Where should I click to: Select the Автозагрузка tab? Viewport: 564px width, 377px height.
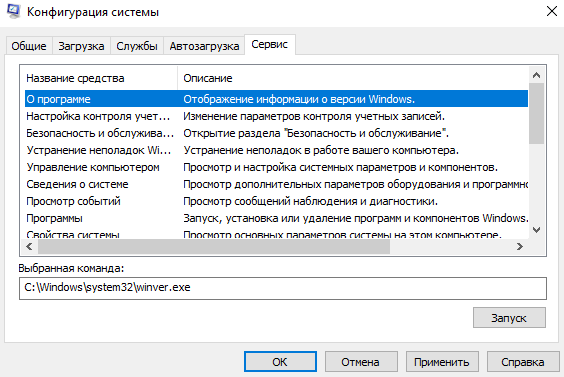click(204, 46)
